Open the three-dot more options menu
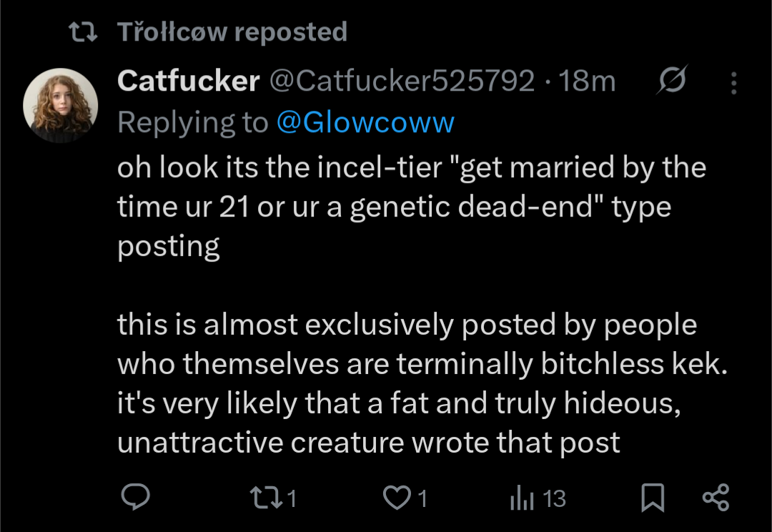Image resolution: width=772 pixels, height=532 pixels. pos(733,83)
